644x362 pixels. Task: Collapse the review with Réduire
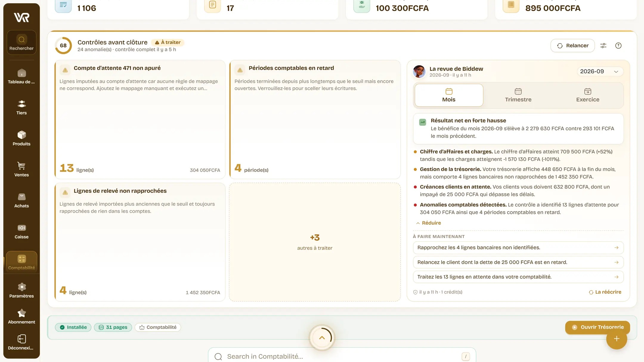428,223
